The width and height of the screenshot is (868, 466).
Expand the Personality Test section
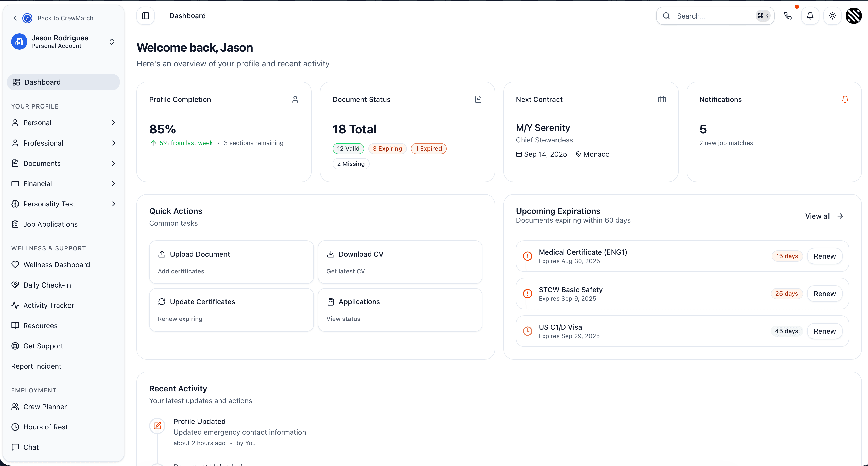coord(63,204)
